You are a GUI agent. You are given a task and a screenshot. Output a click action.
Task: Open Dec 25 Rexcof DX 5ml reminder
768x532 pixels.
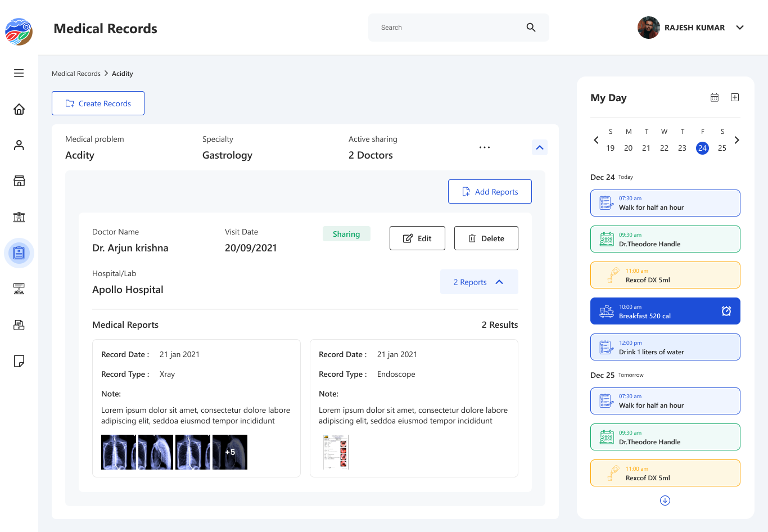[x=665, y=473]
